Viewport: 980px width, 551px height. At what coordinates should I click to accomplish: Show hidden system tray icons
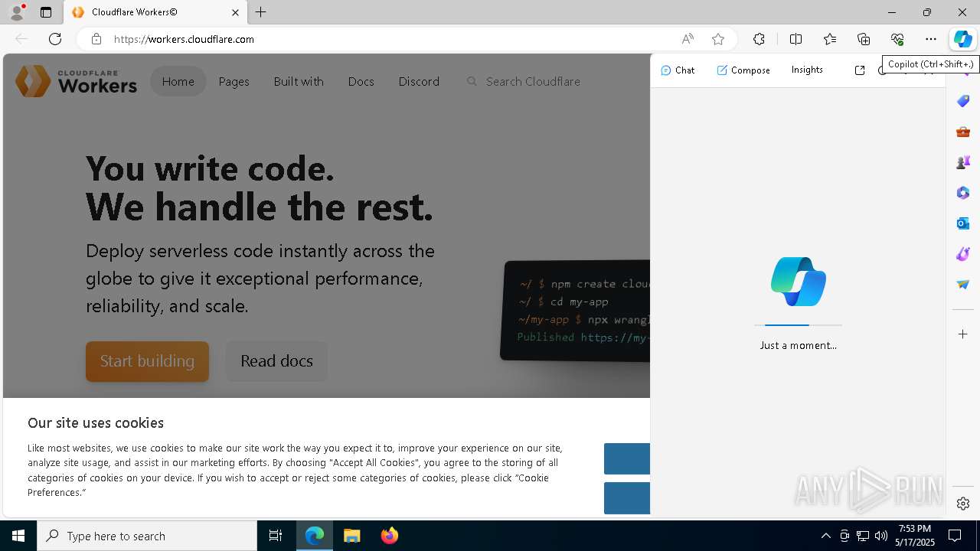tap(825, 536)
